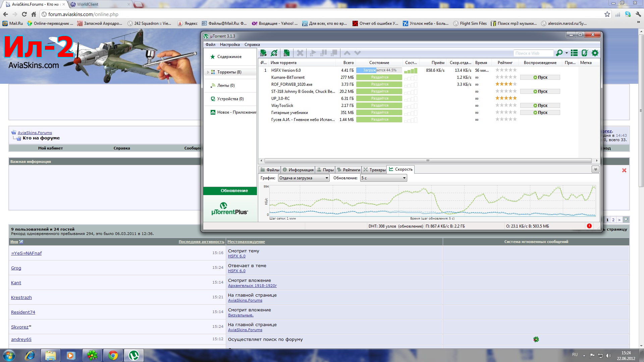Collapse the details pane chevron button
This screenshot has width=644, height=362.
[595, 169]
